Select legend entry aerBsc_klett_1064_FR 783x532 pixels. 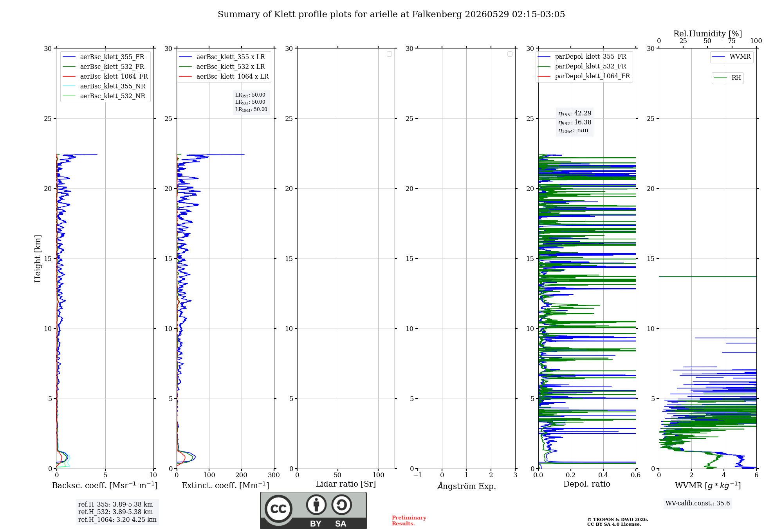click(x=105, y=77)
